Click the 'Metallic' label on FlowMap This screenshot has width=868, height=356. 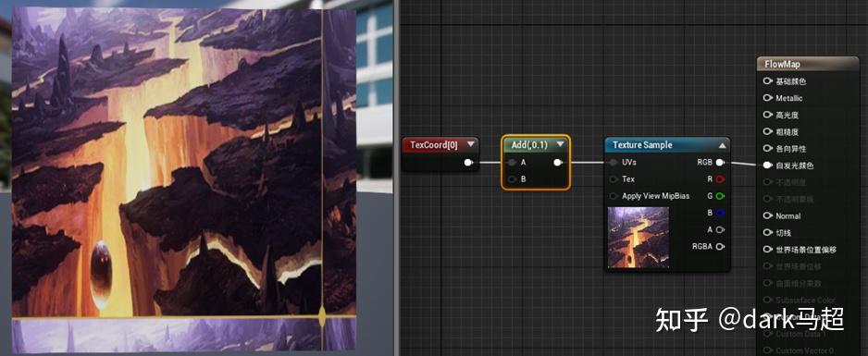point(788,98)
